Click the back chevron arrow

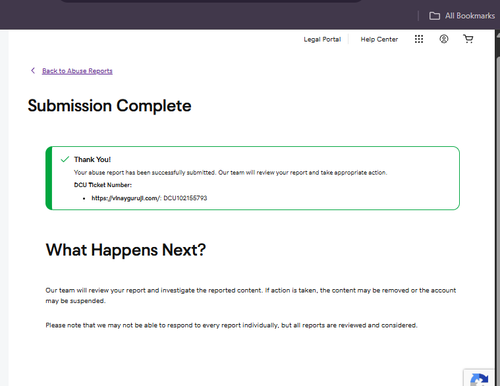(x=33, y=71)
